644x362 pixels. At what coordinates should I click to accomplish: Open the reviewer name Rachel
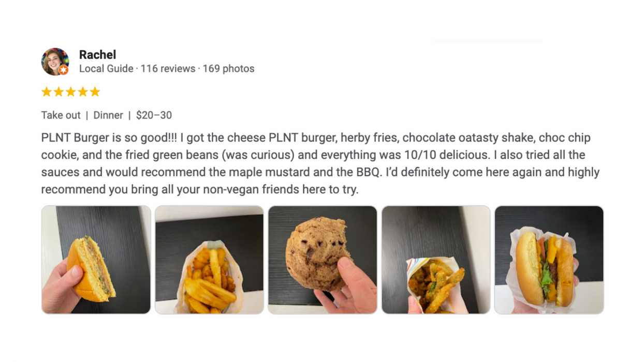(x=97, y=54)
